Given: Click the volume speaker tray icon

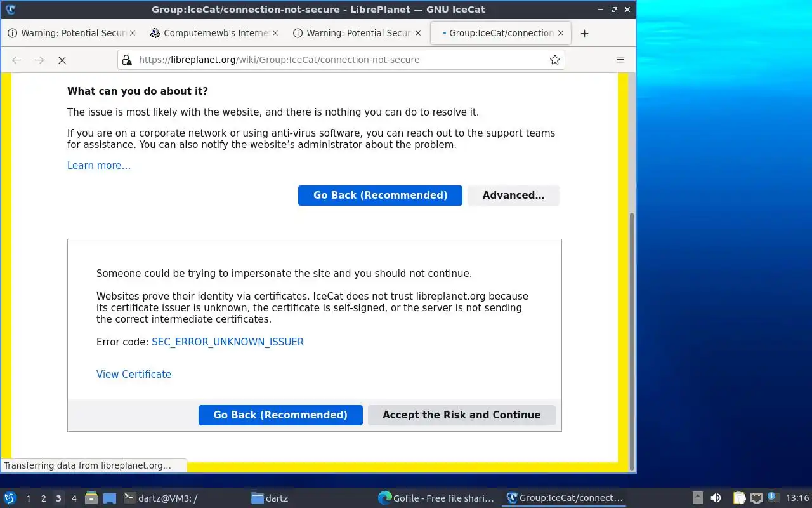Looking at the screenshot, I should tap(716, 498).
